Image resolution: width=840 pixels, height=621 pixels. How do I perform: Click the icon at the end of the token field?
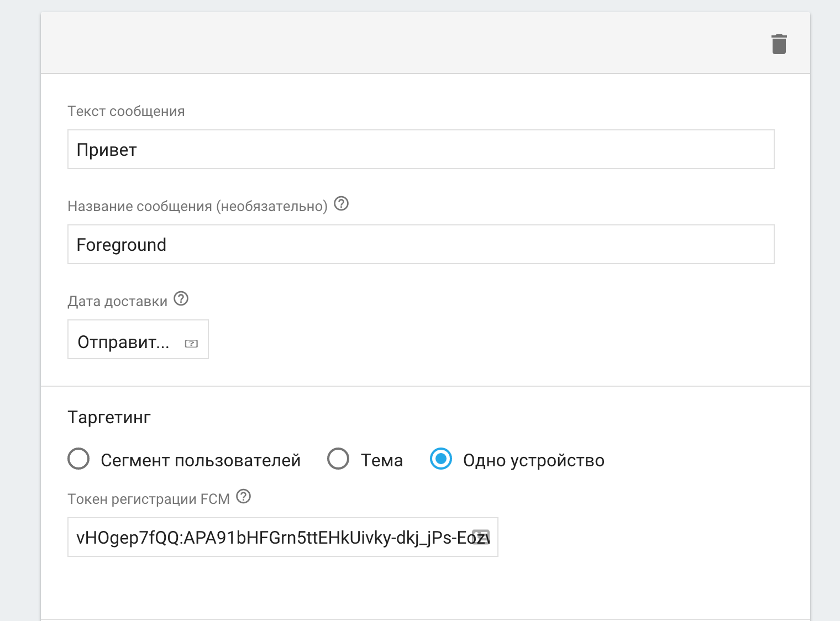tap(483, 536)
